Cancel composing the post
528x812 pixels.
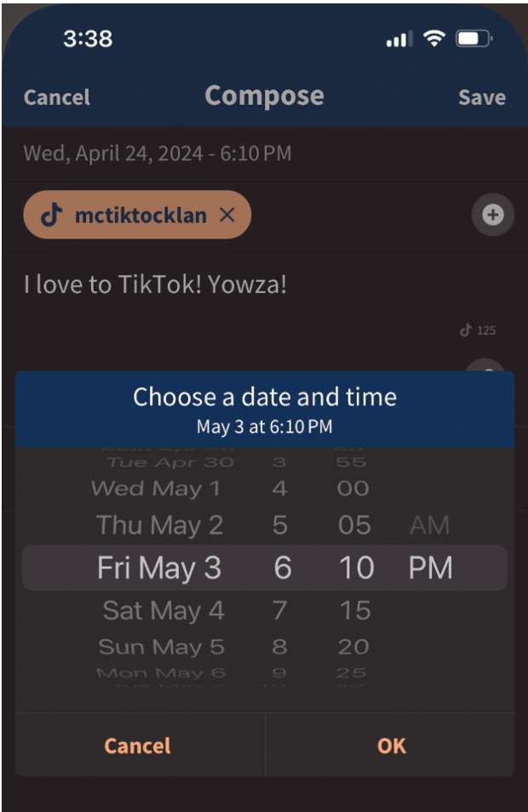pos(56,96)
